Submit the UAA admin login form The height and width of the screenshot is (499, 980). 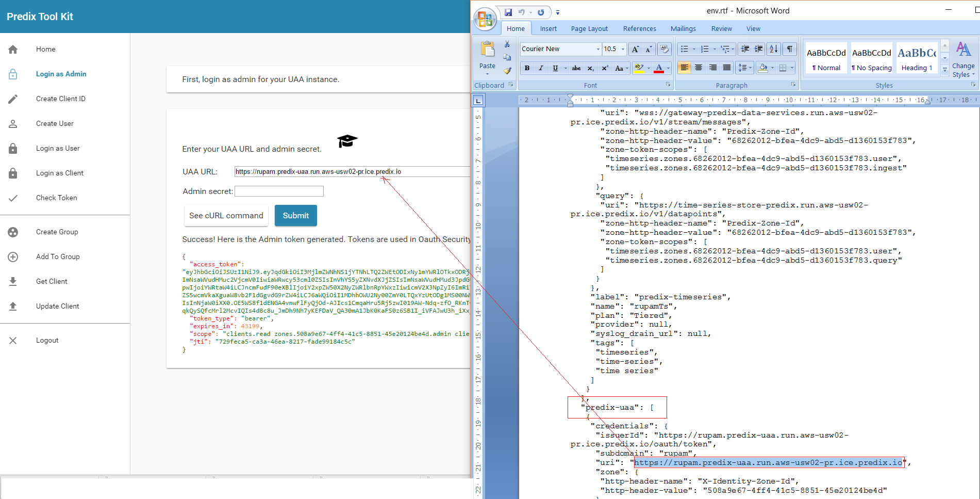[296, 216]
